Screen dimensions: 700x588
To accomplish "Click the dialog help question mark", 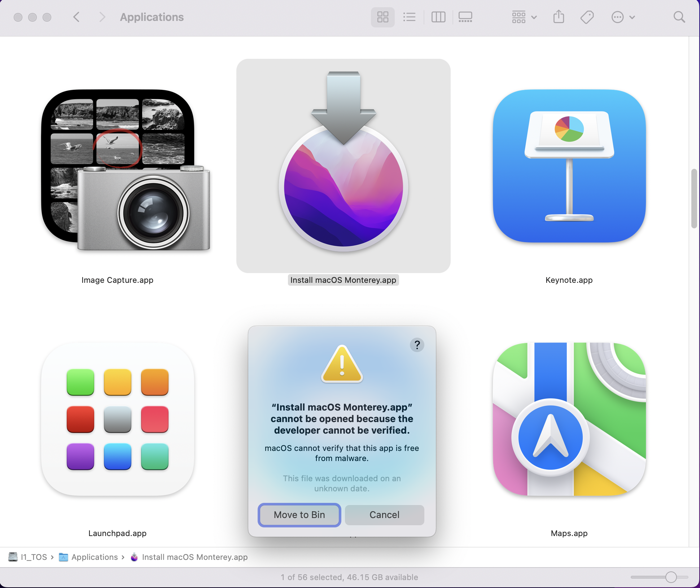I will pos(417,345).
